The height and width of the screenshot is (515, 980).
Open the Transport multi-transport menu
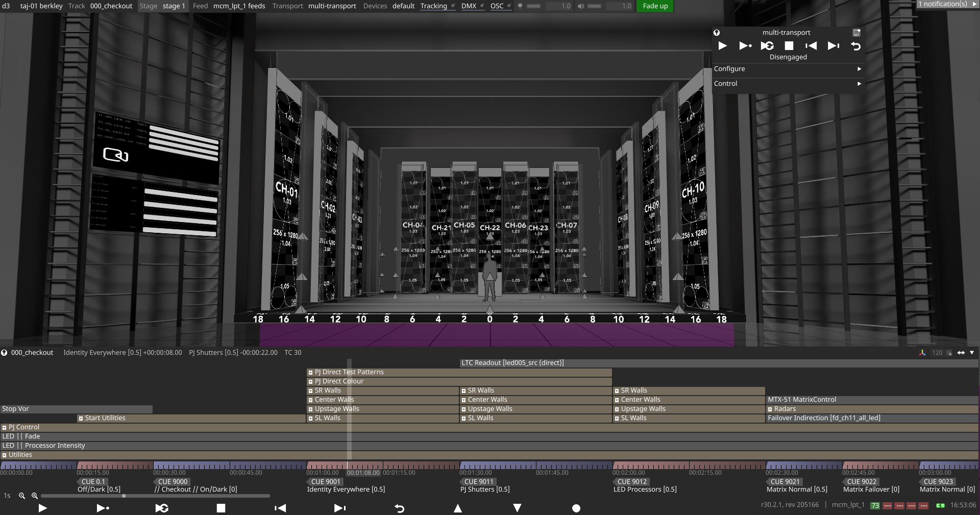314,6
